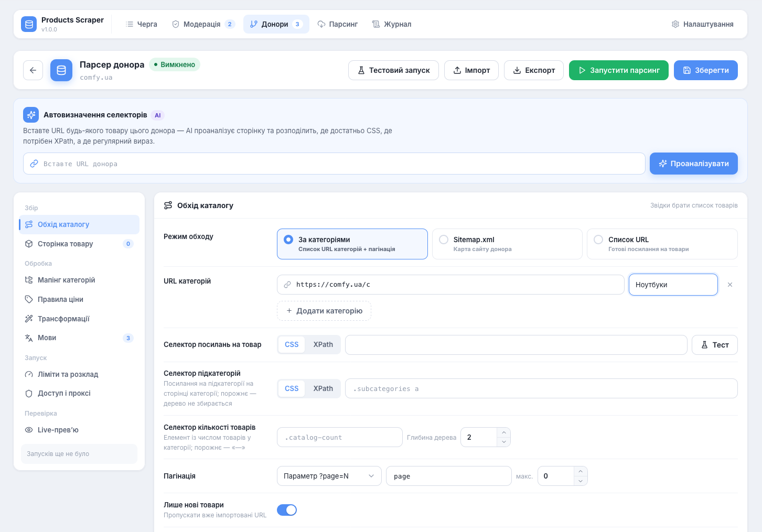This screenshot has height=532, width=762.
Task: Open Трансформації sidebar item
Action: [x=79, y=319]
